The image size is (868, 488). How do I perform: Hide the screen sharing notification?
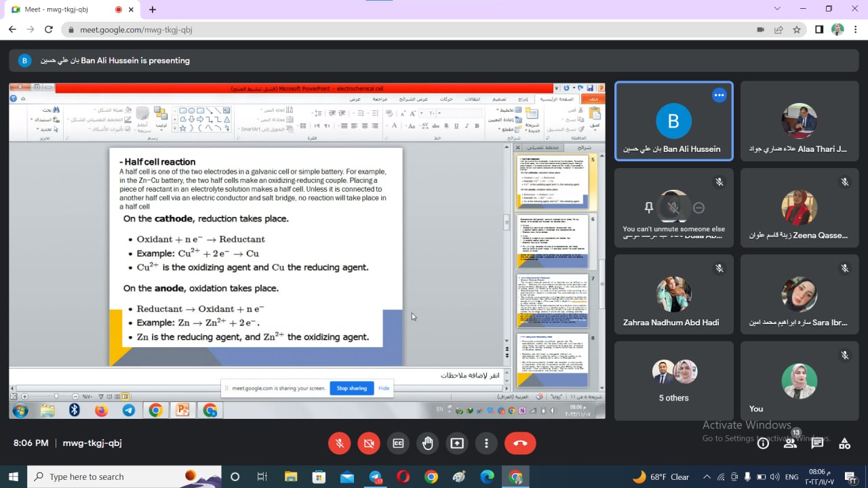coord(384,388)
